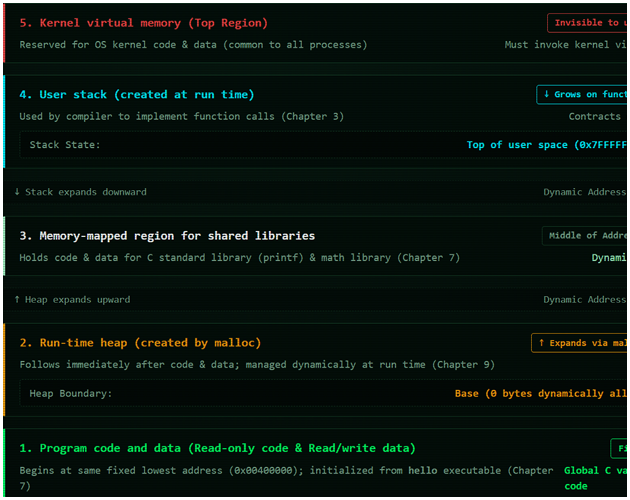
Task: Select heading '4. User stack (created at run time)'
Action: pyautogui.click(x=137, y=94)
